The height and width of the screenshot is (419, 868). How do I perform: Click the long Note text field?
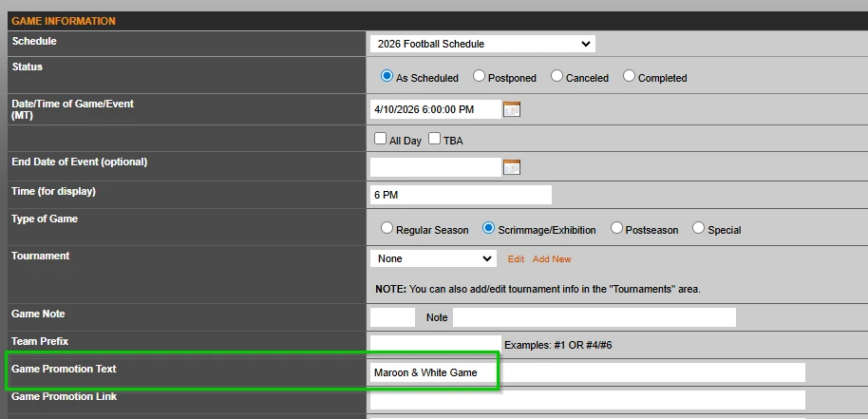594,317
